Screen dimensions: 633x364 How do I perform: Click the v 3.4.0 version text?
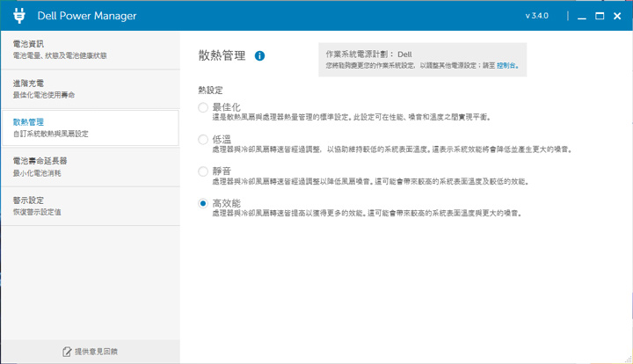[536, 16]
